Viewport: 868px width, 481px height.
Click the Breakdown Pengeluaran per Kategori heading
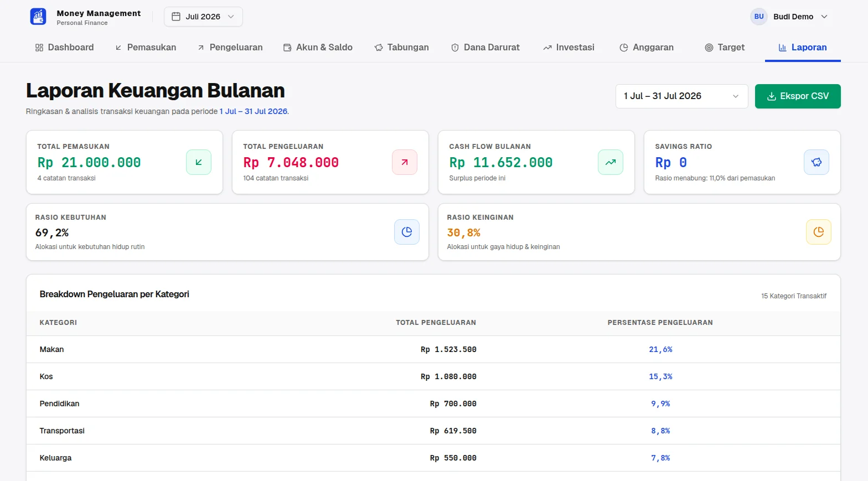[115, 294]
